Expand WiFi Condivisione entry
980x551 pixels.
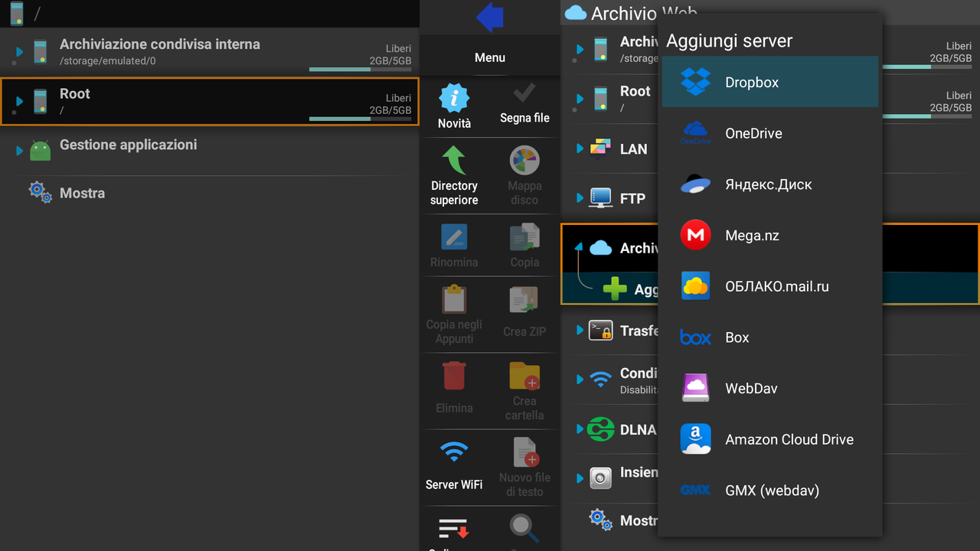[580, 379]
